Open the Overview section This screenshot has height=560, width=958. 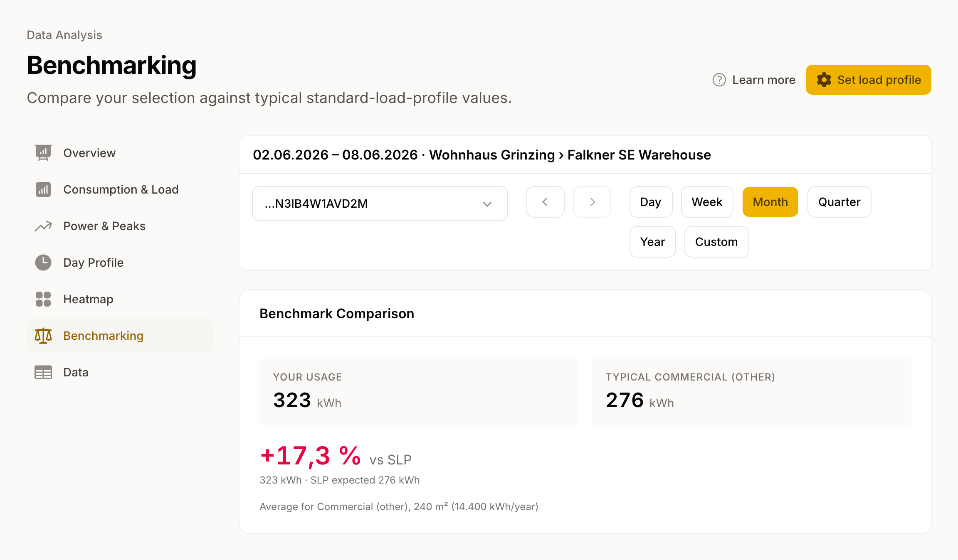point(120,153)
